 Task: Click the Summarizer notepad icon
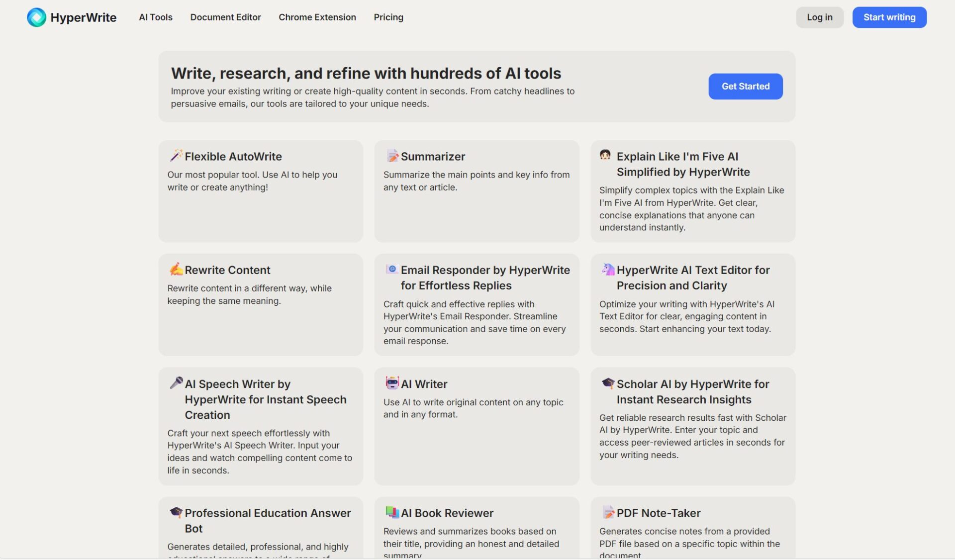[x=392, y=156]
